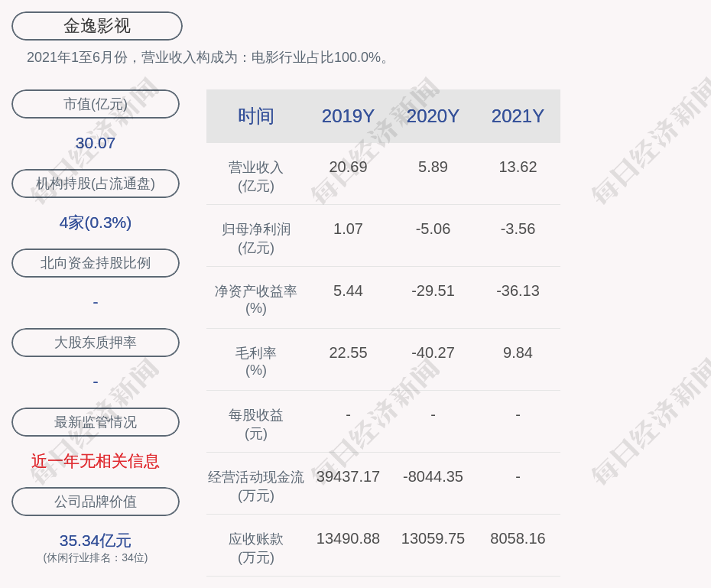This screenshot has width=711, height=588.
Task: Click receivables value 8058.16
Action: click(518, 538)
